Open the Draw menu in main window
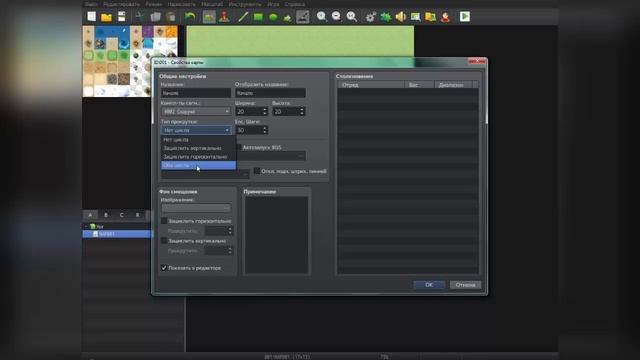 pyautogui.click(x=182, y=4)
